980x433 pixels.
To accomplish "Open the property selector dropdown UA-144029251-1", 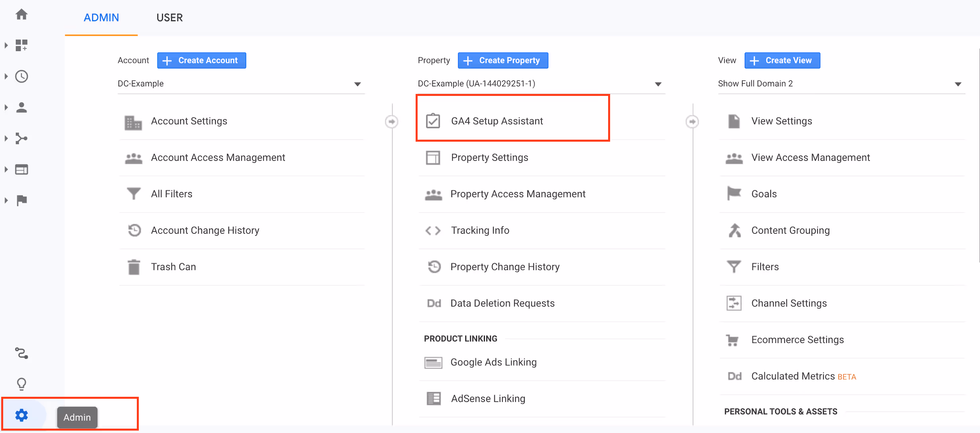I will [541, 84].
